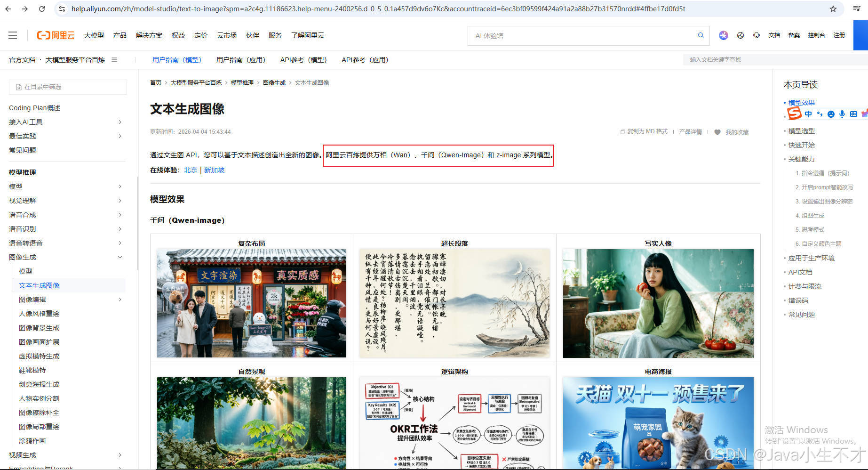Screen dimensions: 868x470
Task: Click the copy icon beside 复制为 MD 格式
Action: tap(622, 132)
